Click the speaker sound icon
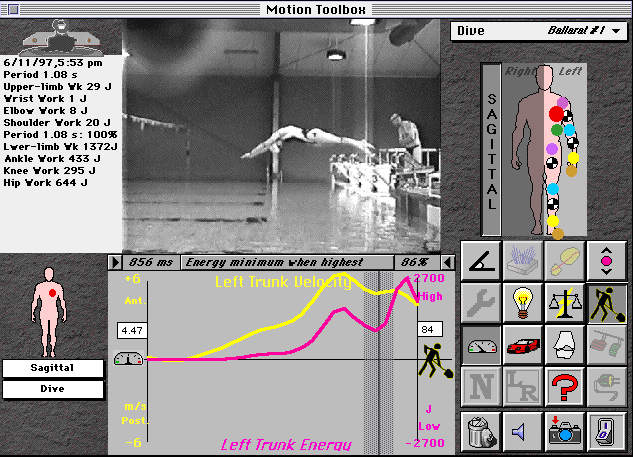Viewport: 633px width, 457px height. pos(521,431)
